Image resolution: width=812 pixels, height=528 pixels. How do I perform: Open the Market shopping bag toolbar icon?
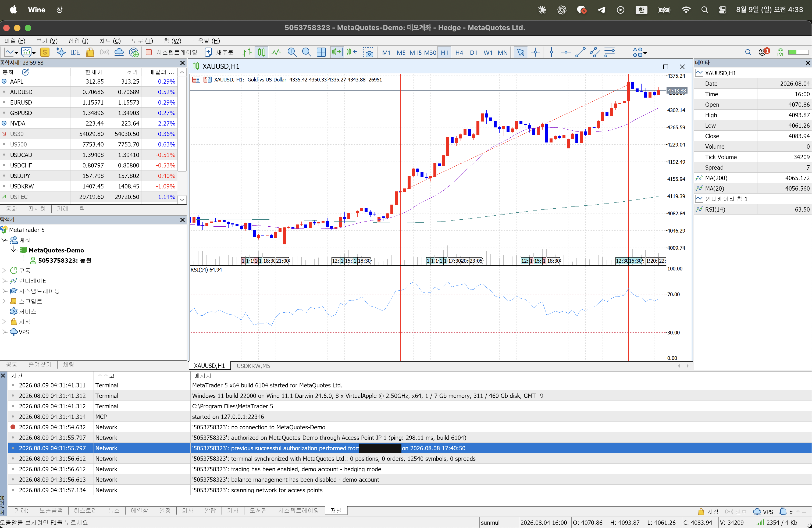(90, 52)
